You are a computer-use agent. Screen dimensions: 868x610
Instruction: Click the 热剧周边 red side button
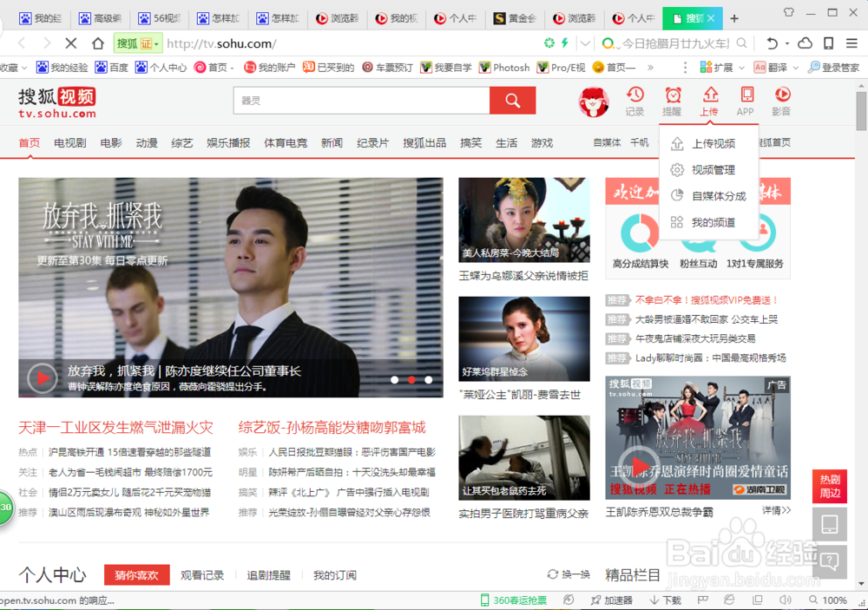829,486
